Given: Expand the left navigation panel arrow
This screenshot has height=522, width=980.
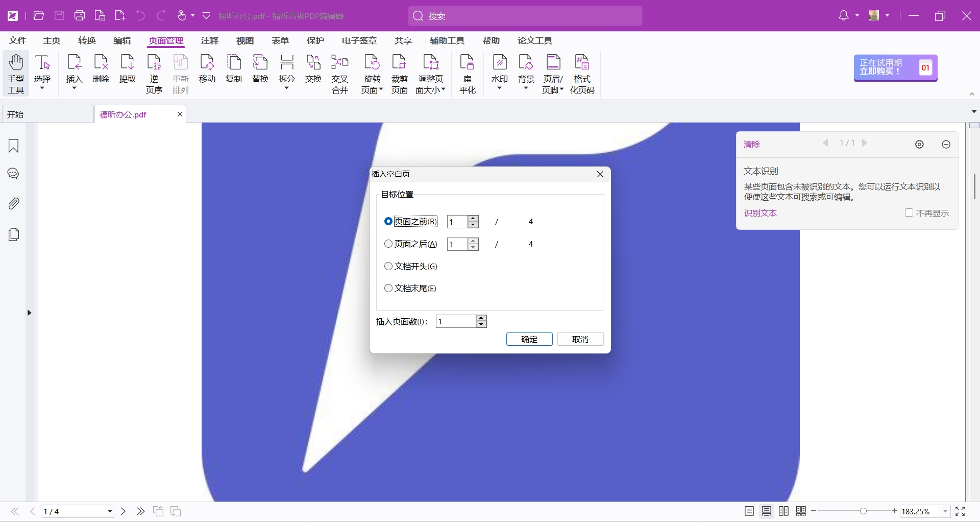Looking at the screenshot, I should (x=29, y=313).
